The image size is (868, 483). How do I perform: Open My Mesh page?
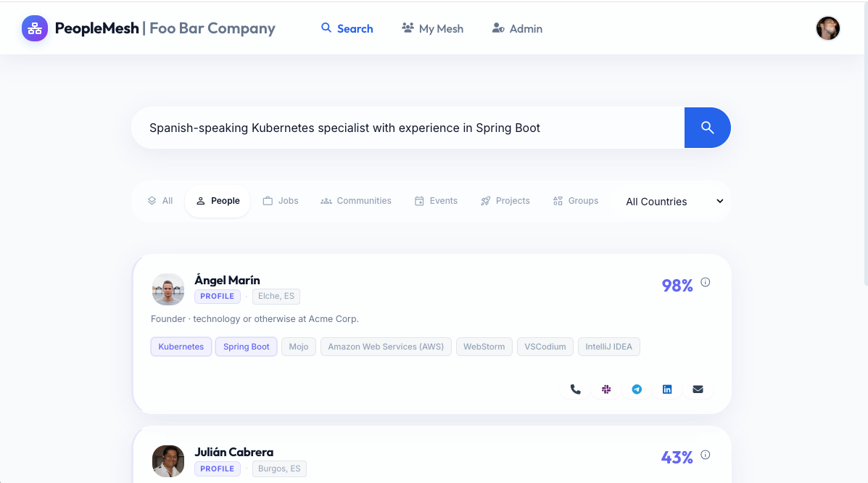point(432,28)
